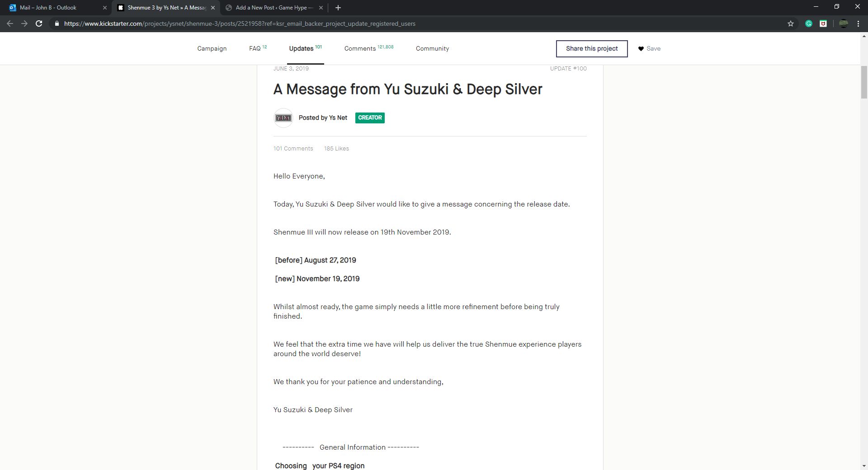Click the General Information heading

351,447
